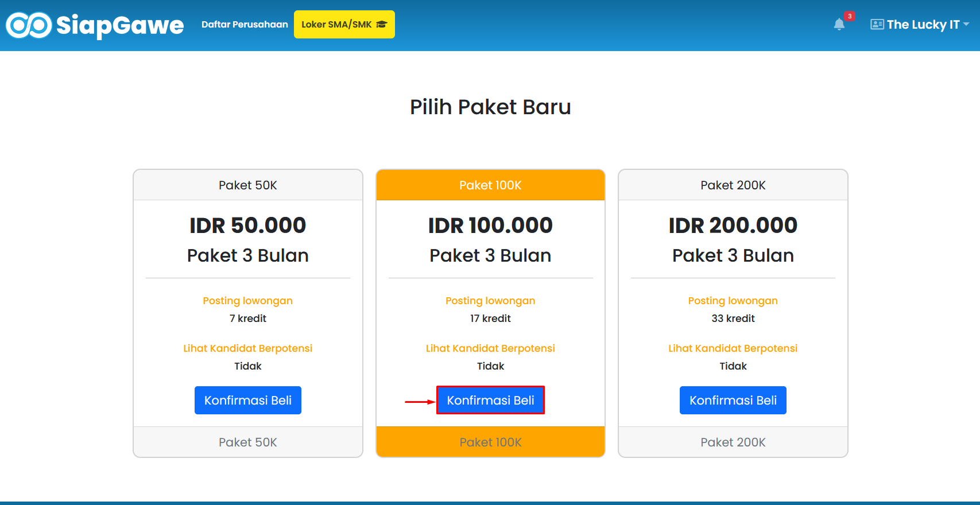Click the IDR 100.000 price text
The height and width of the screenshot is (505, 980).
tap(490, 225)
